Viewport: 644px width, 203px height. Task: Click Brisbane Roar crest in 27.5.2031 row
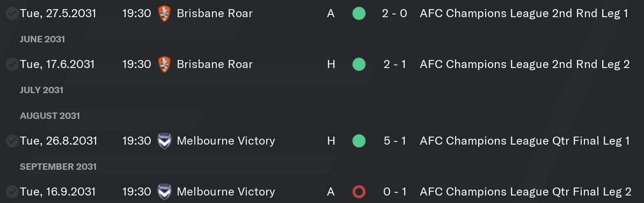pyautogui.click(x=164, y=13)
